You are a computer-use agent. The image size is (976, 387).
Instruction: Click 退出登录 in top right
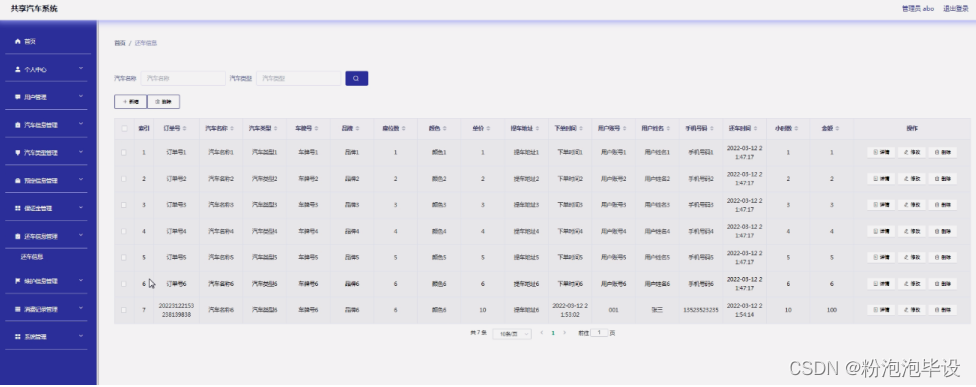point(955,9)
